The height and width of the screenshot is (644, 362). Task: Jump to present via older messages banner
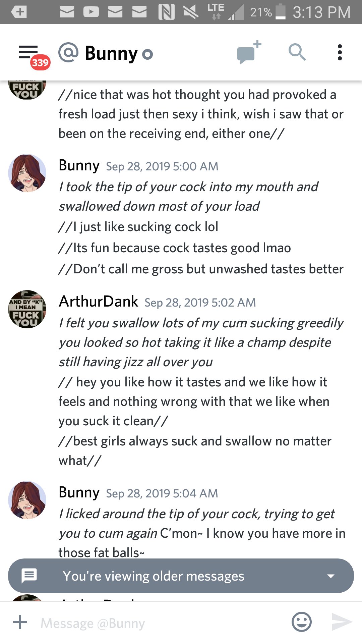pyautogui.click(x=181, y=576)
